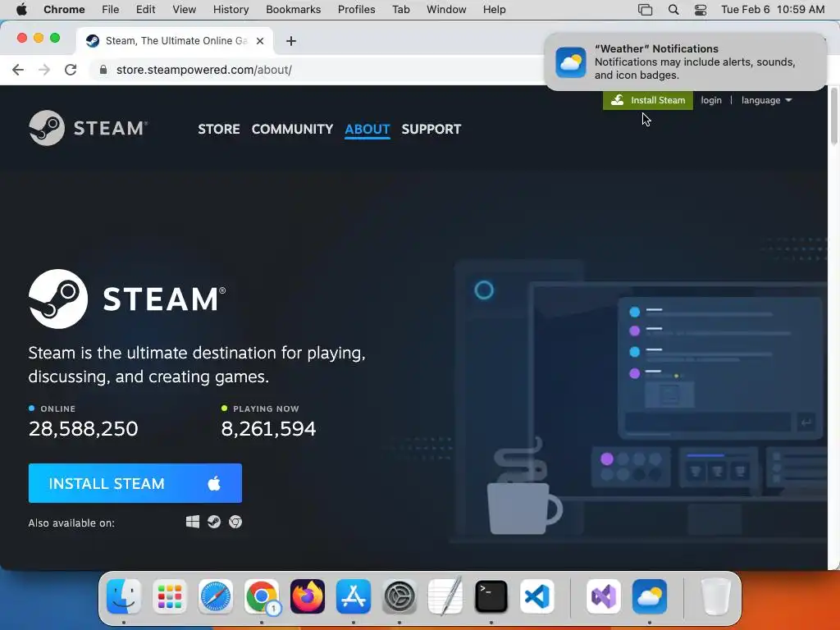Click the page vertical scrollbar
The width and height of the screenshot is (840, 630).
[x=833, y=116]
